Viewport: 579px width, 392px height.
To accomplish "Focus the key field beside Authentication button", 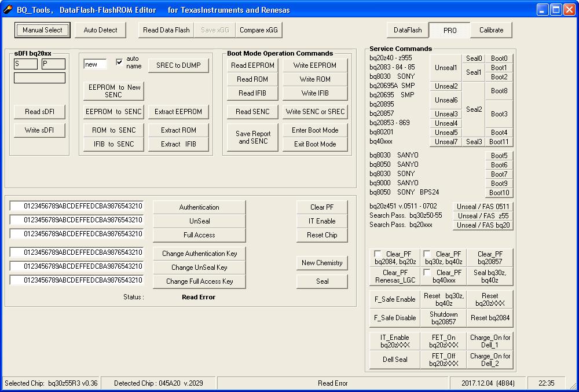I will click(77, 206).
